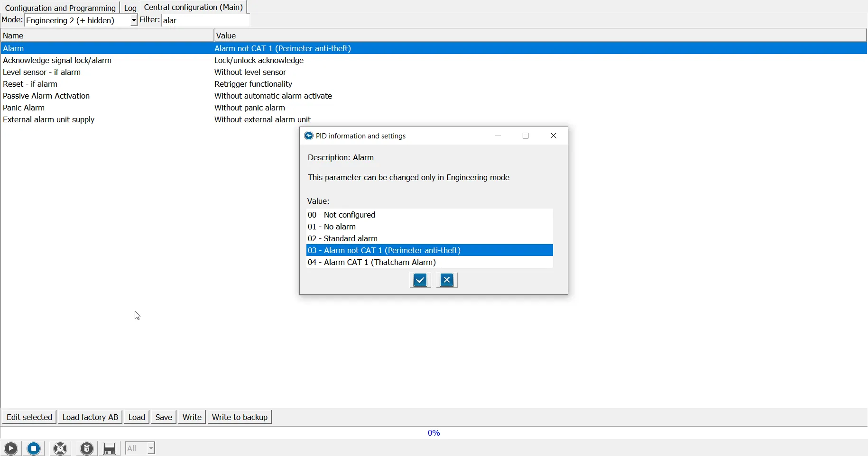Image resolution: width=868 pixels, height=456 pixels.
Task: Open help via the lifebuoy icon
Action: tap(61, 448)
